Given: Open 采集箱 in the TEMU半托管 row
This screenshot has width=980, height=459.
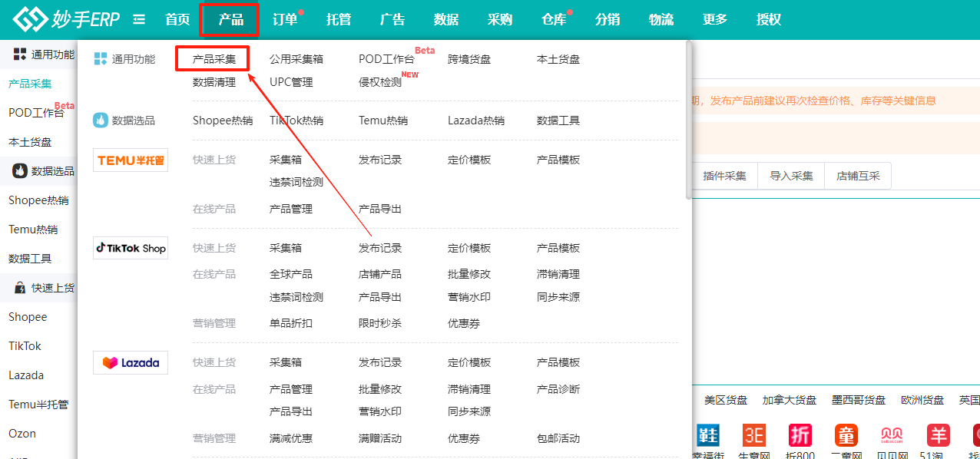Looking at the screenshot, I should point(286,160).
